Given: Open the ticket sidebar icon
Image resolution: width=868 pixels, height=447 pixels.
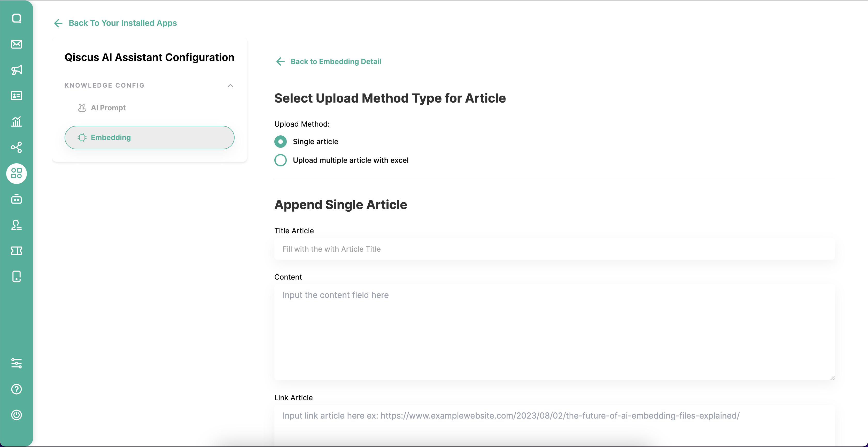Looking at the screenshot, I should [x=17, y=250].
